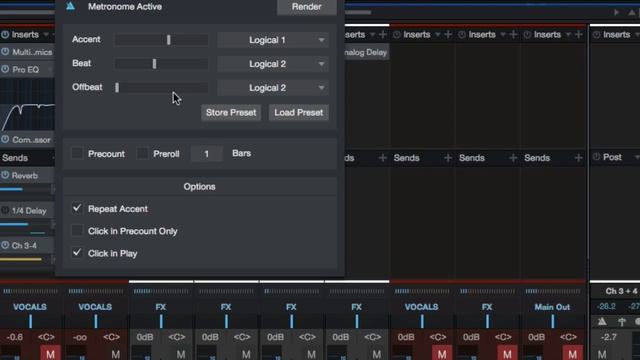Screen dimensions: 640x360
Task: Click the Reverb send level bar
Action: point(25,189)
